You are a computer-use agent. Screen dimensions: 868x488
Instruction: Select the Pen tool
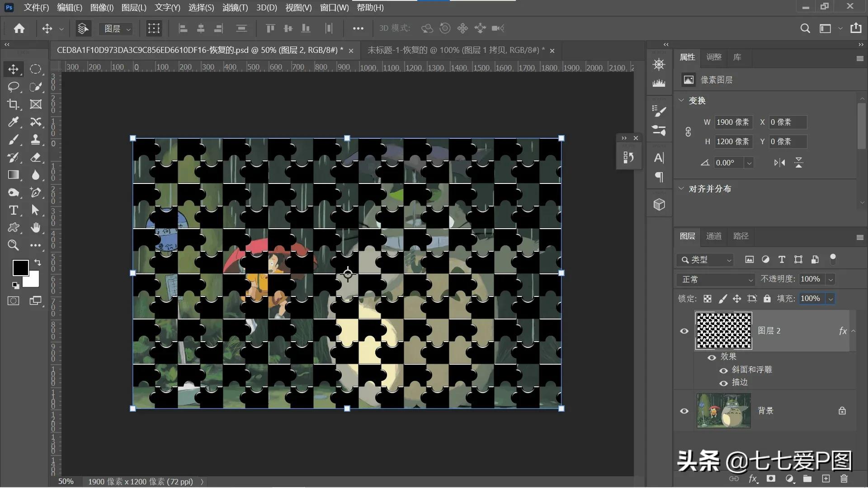[x=36, y=192]
